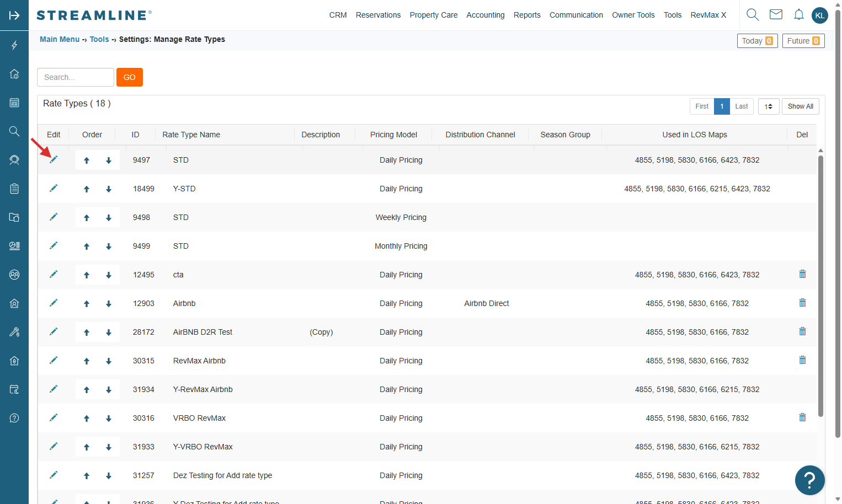
Task: Click the Weekly Pricing cell
Action: pyautogui.click(x=401, y=217)
